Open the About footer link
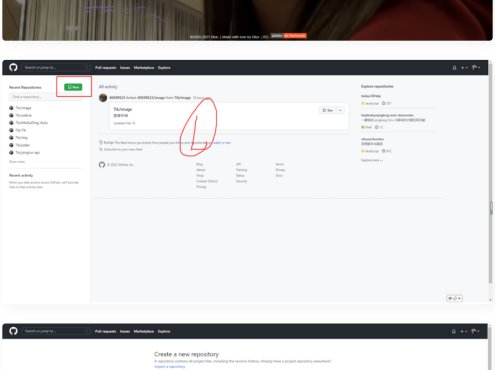 click(x=201, y=170)
